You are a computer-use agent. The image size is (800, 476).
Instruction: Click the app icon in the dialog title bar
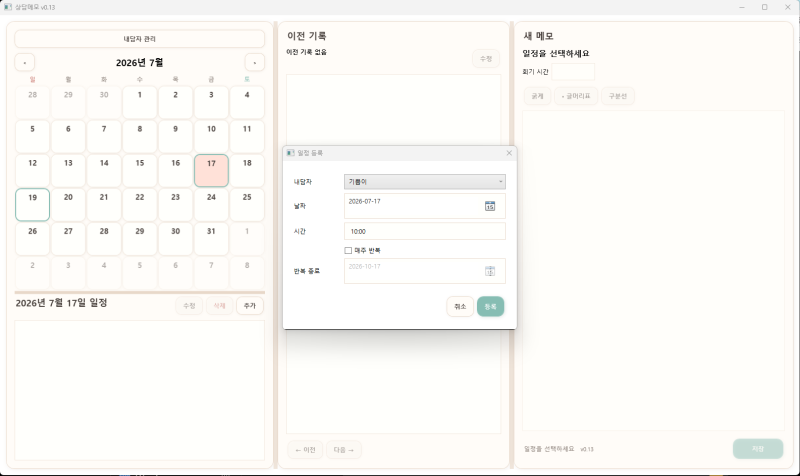[x=290, y=153]
